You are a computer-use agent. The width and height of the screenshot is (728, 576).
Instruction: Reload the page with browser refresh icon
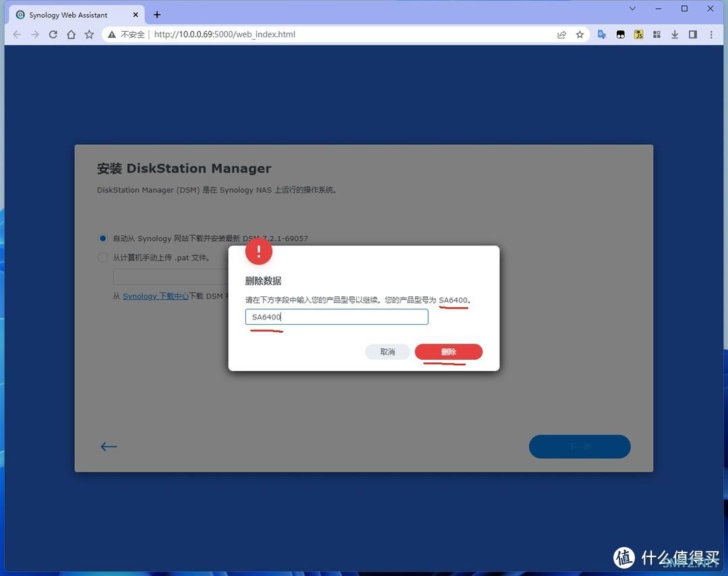pyautogui.click(x=53, y=34)
